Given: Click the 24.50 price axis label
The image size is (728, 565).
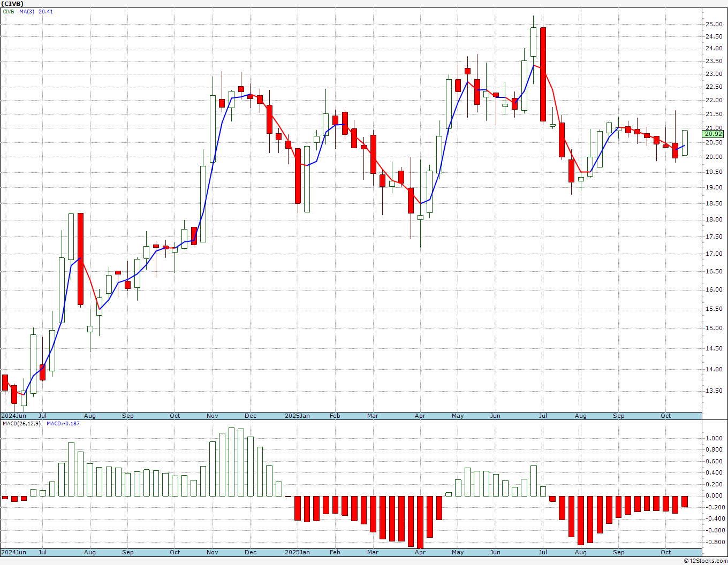Looking at the screenshot, I should (714, 36).
